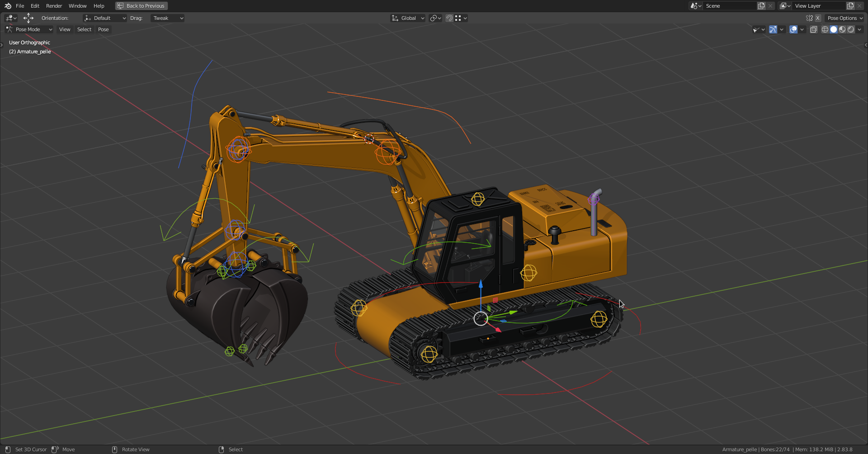Toggle show gizmos button
Image resolution: width=868 pixels, height=454 pixels.
(773, 29)
